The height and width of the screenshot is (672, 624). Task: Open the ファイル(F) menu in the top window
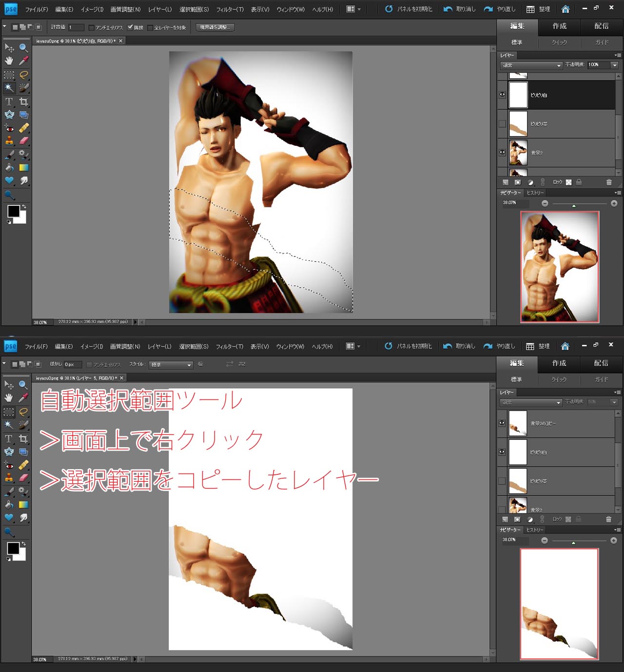point(37,9)
